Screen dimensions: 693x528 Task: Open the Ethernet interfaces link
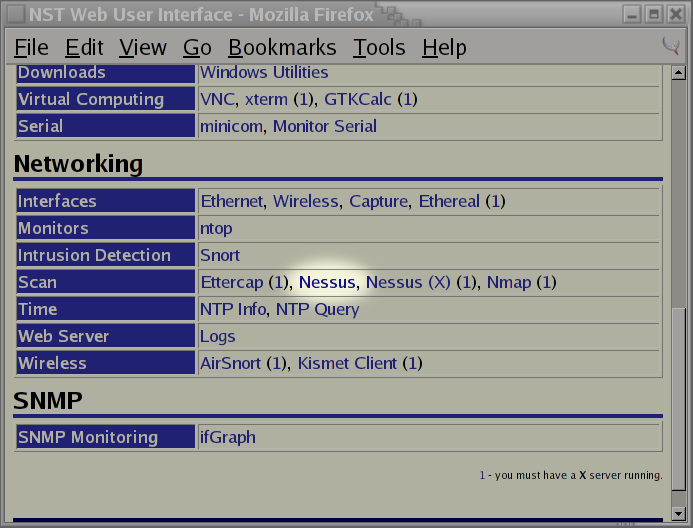232,201
